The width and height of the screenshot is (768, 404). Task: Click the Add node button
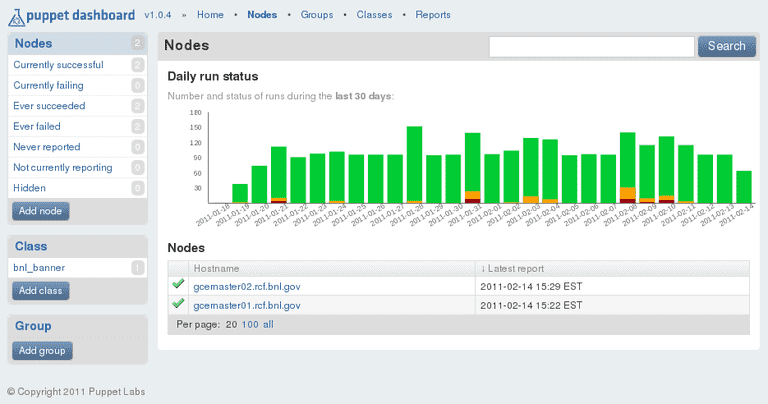(x=41, y=211)
